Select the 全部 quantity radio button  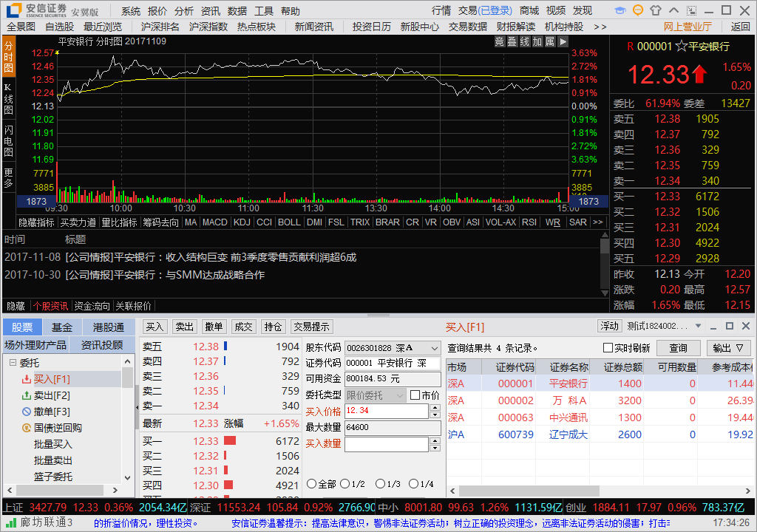coord(311,484)
